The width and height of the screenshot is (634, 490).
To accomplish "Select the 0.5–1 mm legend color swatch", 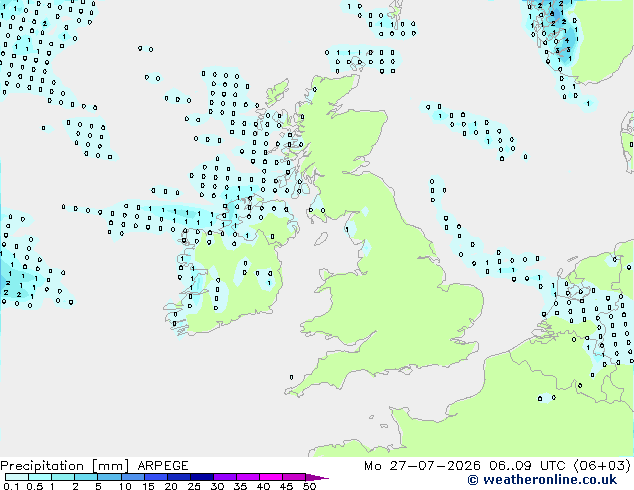I will [x=40, y=477].
